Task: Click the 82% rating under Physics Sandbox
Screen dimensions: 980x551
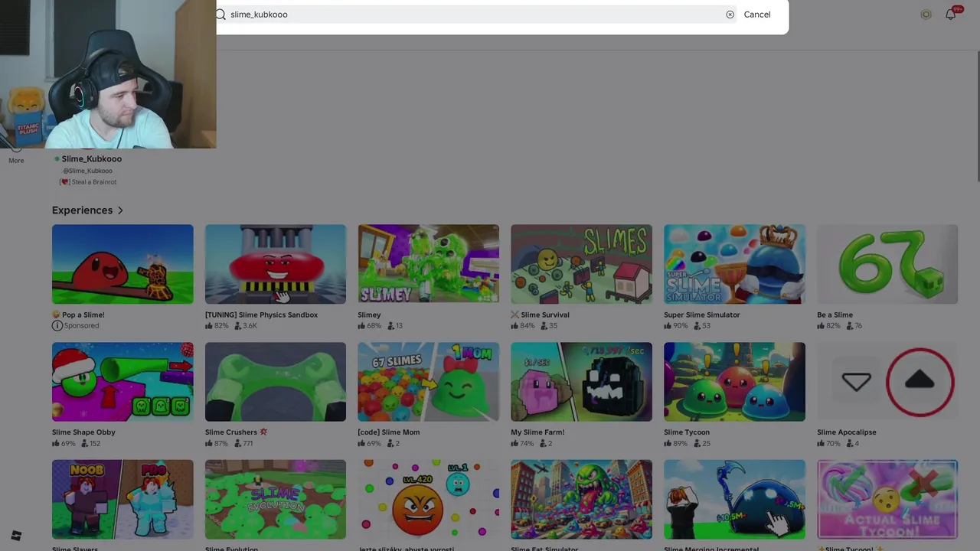Action: (x=221, y=325)
